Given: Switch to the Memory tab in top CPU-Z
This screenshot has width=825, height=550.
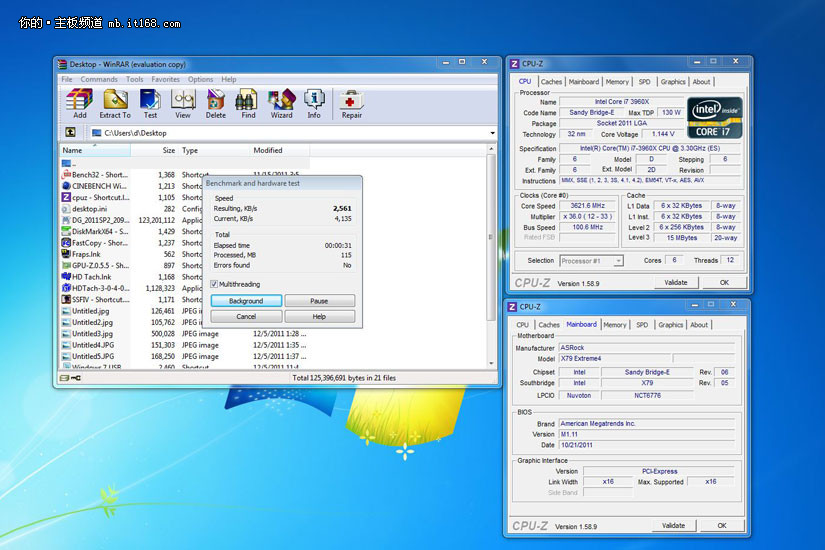Looking at the screenshot, I should click(x=617, y=82).
